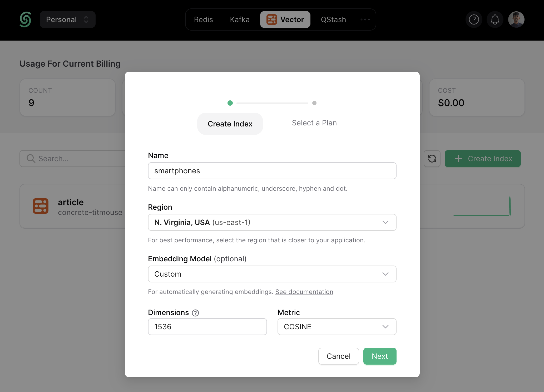
Task: Click the notifications bell icon
Action: coord(494,19)
